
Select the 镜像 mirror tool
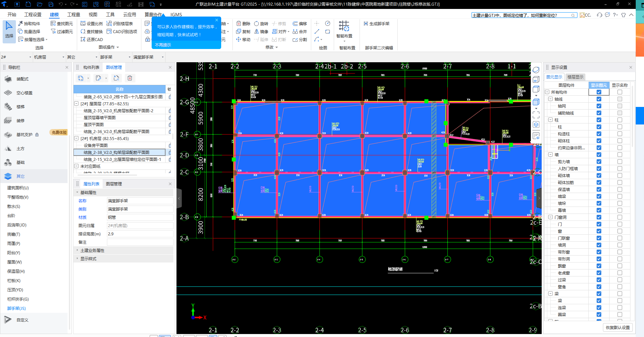[x=261, y=31]
